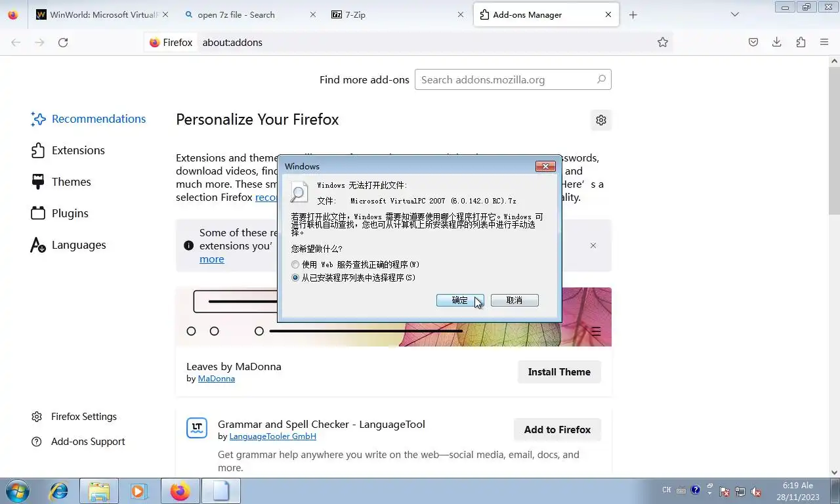Switch to the 7-Zip tab
This screenshot has height=504, width=840.
tap(398, 14)
